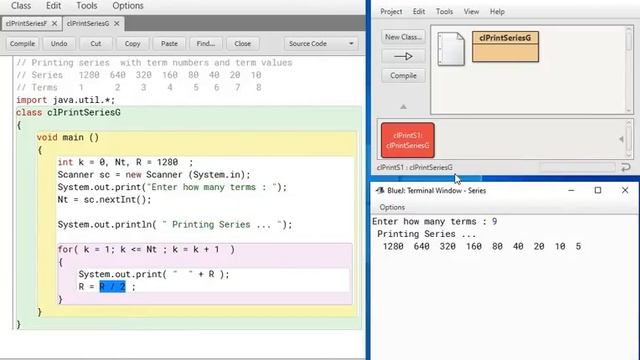Viewport: 640px width, 360px height.
Task: Click the class diagram vertical scrollbar
Action: click(629, 69)
